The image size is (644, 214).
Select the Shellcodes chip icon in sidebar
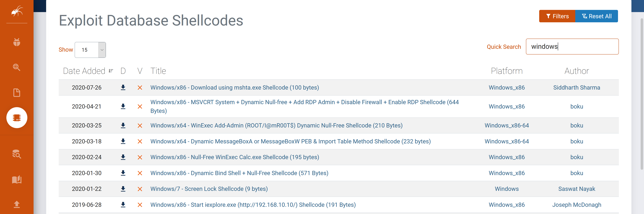click(17, 118)
